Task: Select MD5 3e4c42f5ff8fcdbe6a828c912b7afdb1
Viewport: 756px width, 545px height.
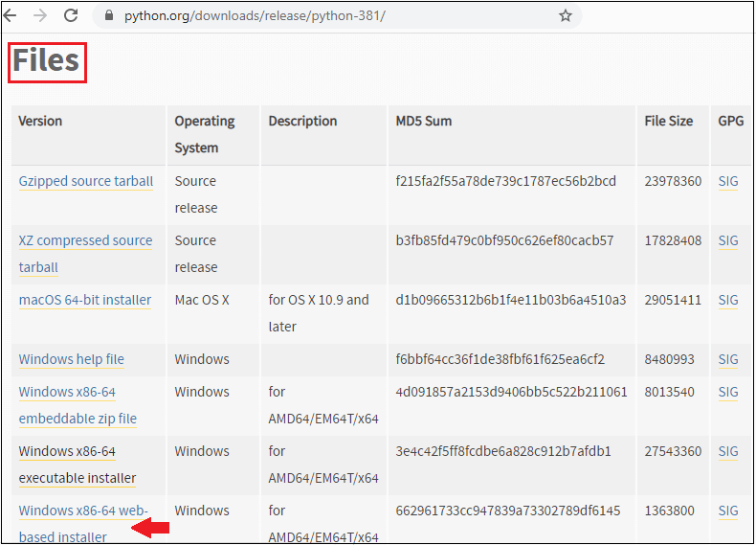Action: (503, 451)
